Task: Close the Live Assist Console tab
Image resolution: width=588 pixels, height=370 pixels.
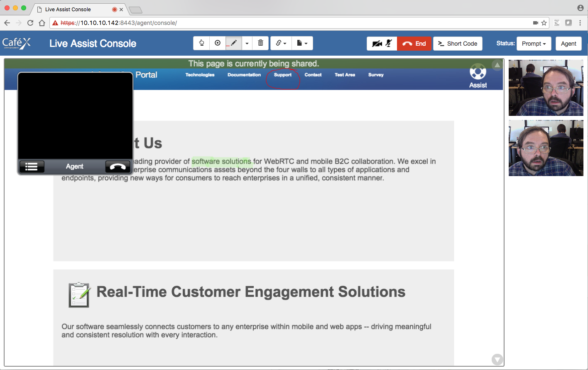Action: 121,9
